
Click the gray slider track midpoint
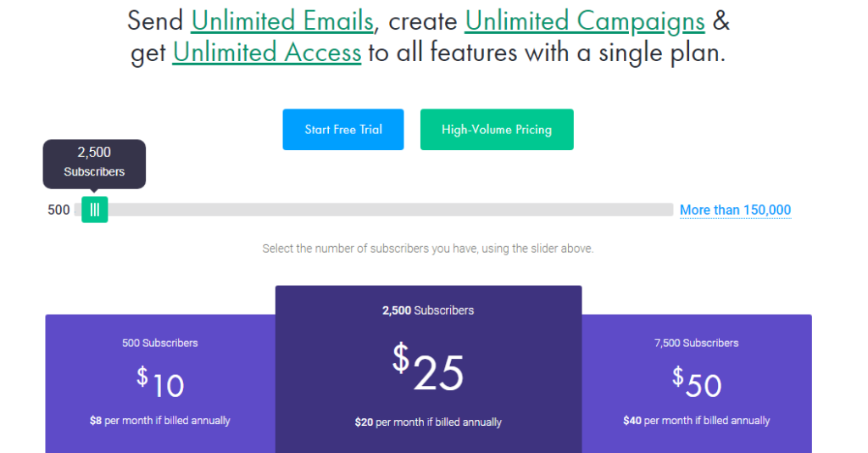pos(374,210)
